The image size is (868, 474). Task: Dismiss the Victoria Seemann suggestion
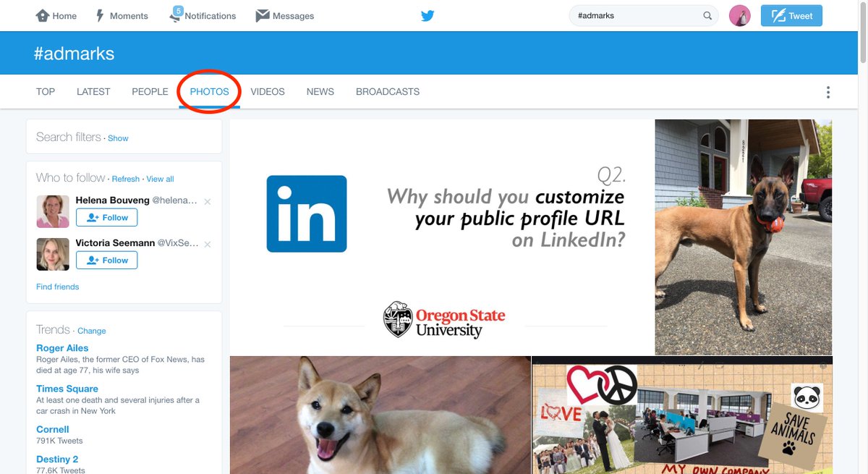coord(208,245)
